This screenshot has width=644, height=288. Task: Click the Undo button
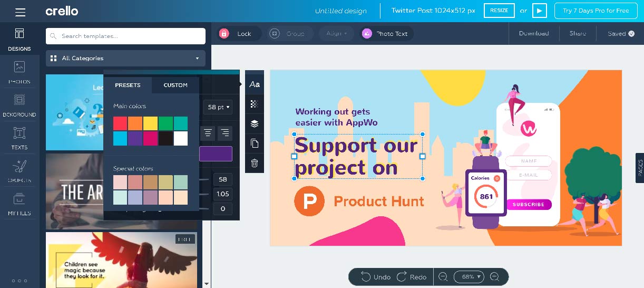point(376,277)
